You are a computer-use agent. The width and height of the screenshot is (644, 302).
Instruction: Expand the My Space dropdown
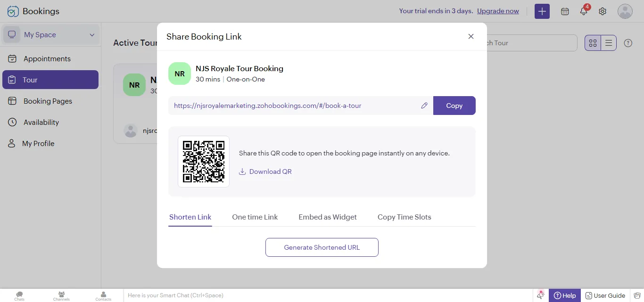tap(51, 35)
